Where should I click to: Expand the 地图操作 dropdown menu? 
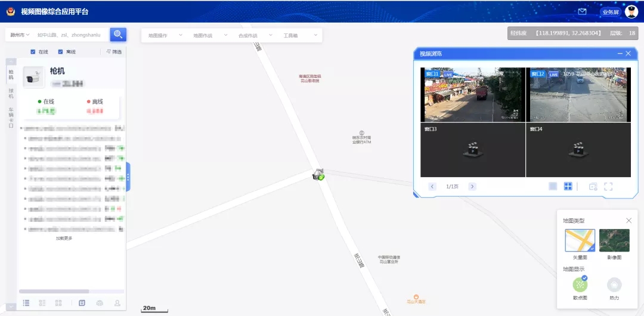tap(162, 35)
